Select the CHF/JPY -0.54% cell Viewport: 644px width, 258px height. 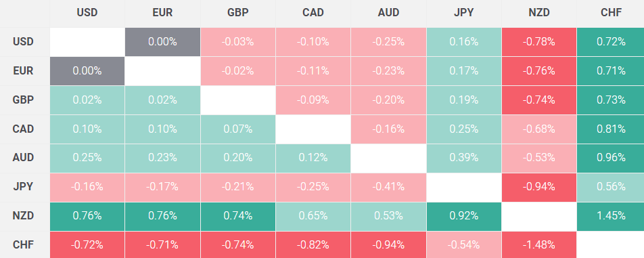pos(463,245)
